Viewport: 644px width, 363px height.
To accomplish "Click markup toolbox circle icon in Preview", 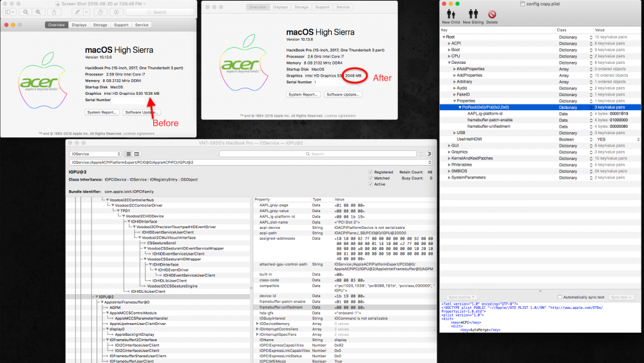I will pyautogui.click(x=117, y=12).
